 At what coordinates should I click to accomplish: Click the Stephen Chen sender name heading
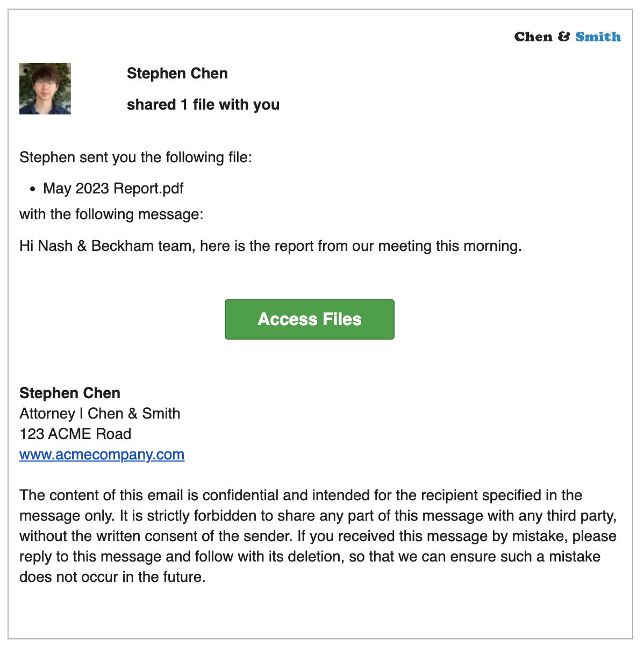[177, 73]
